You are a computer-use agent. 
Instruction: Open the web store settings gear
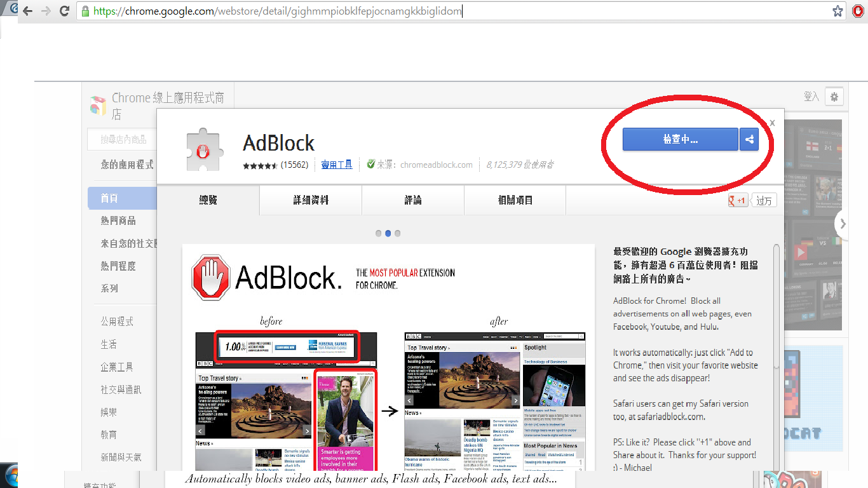[834, 97]
